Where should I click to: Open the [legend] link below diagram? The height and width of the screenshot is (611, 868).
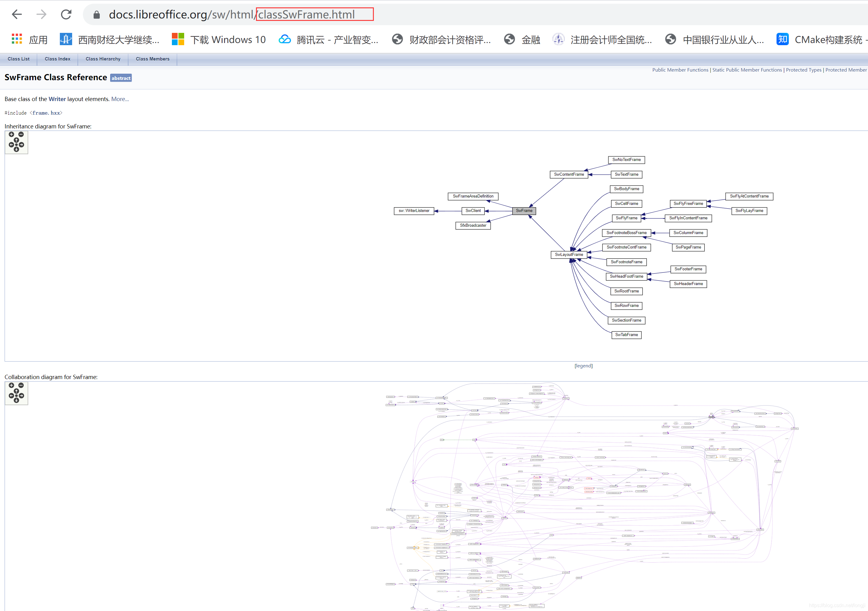coord(583,366)
